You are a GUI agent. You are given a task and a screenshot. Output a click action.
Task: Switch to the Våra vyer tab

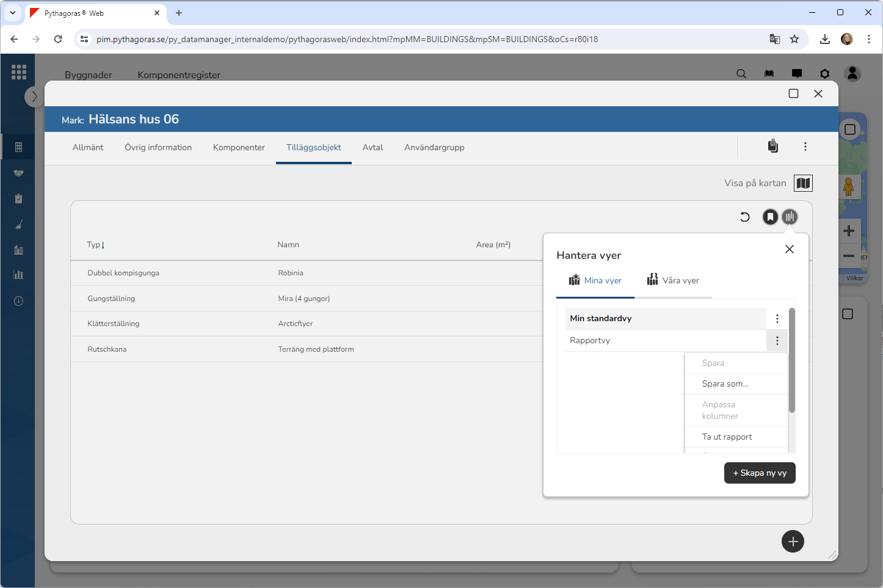(673, 281)
